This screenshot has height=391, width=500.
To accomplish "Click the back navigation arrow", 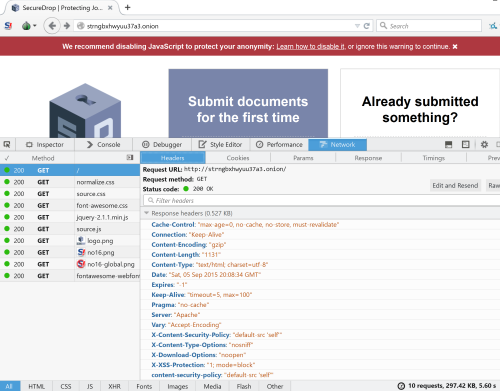I will tap(52, 26).
